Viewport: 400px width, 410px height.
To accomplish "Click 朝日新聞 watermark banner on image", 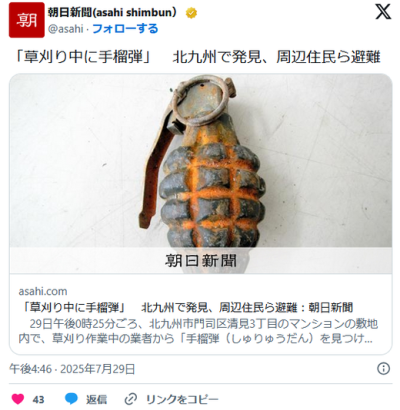I will [x=201, y=260].
